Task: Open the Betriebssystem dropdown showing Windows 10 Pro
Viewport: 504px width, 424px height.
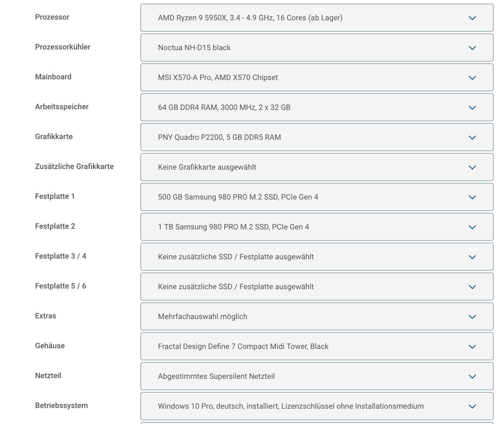Action: (x=317, y=406)
